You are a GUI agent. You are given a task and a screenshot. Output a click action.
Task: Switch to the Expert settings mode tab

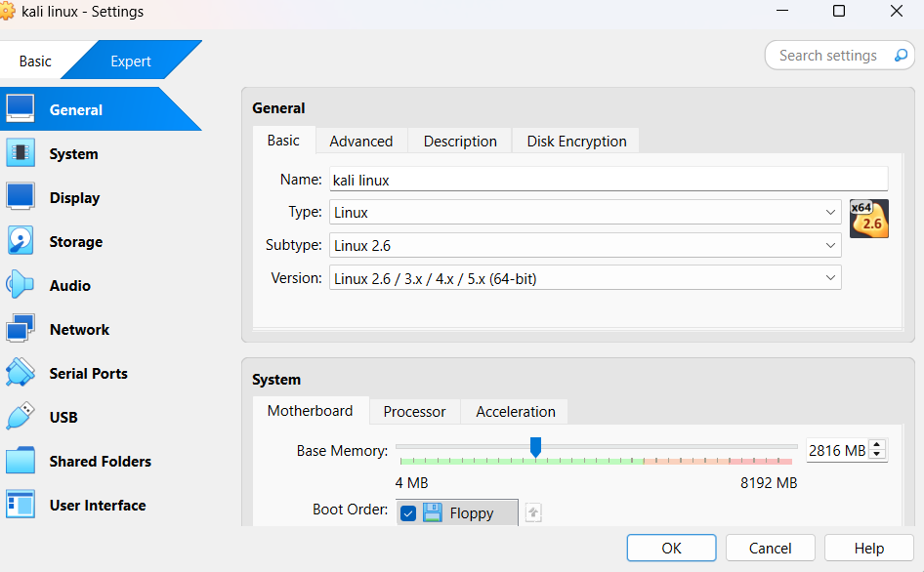[x=131, y=61]
